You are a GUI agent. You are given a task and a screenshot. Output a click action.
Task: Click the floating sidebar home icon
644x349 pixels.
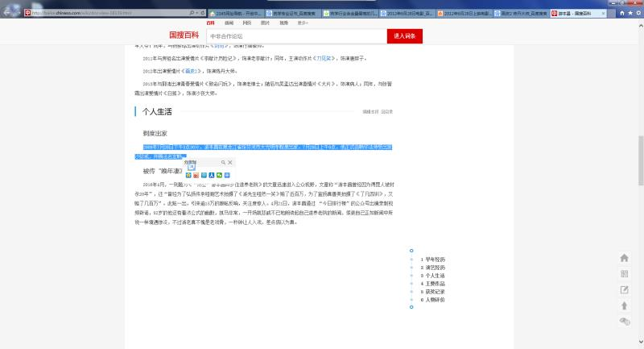click(x=625, y=258)
